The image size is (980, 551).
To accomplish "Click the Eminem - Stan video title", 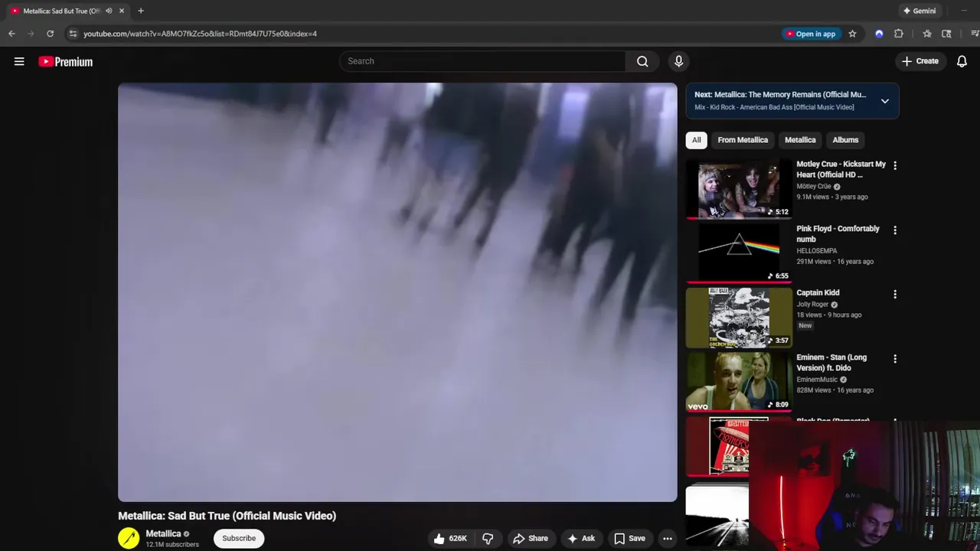I will 831,363.
